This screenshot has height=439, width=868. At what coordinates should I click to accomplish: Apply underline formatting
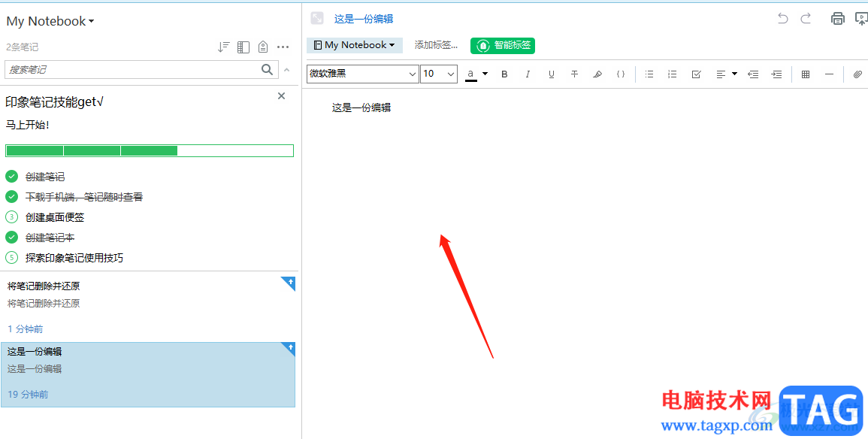[552, 74]
